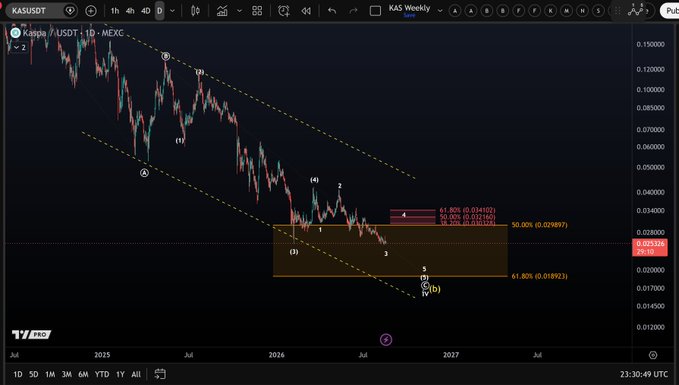Image resolution: width=679 pixels, height=385 pixels.
Task: Click the 2026 time axis label
Action: [276, 355]
